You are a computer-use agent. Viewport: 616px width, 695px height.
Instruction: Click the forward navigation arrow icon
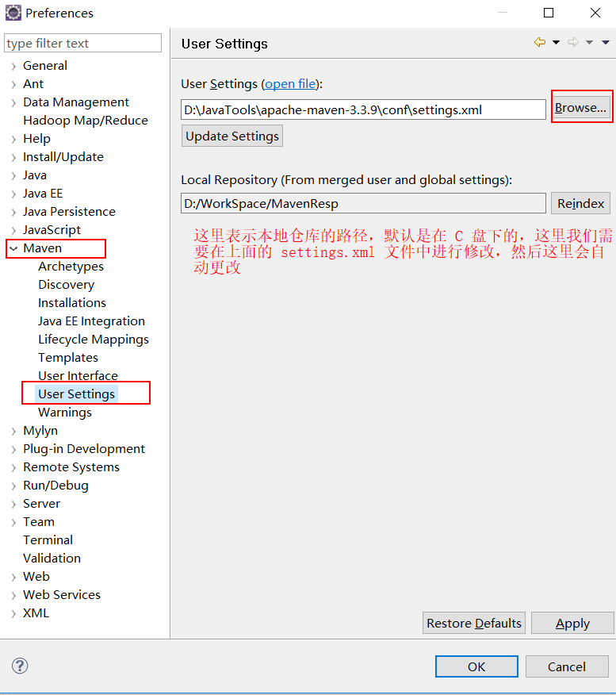(x=573, y=43)
